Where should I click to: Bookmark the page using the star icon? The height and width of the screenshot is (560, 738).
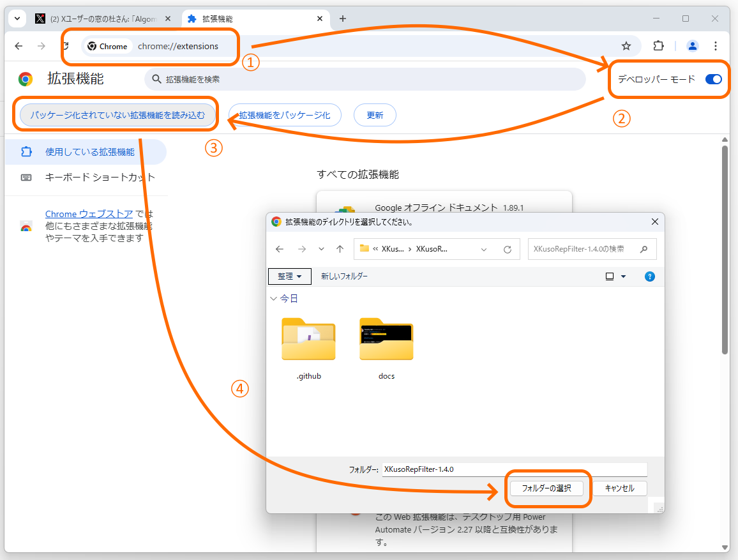click(x=626, y=46)
